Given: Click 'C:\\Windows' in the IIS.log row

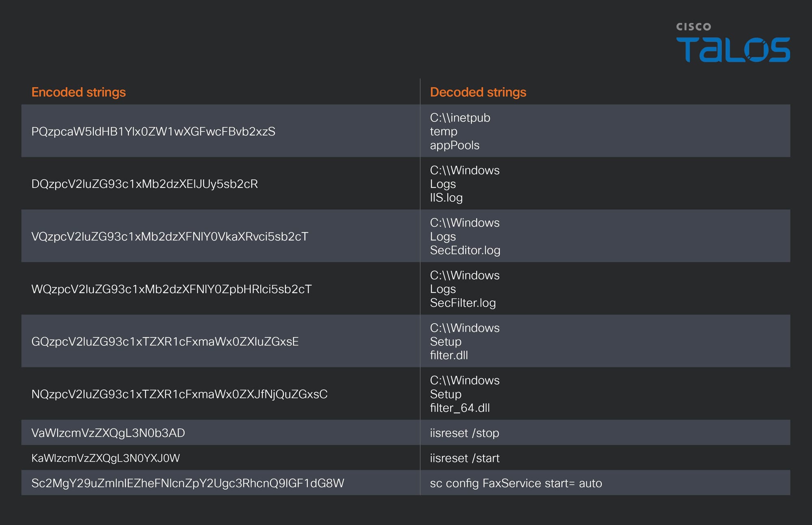Looking at the screenshot, I should coord(465,170).
